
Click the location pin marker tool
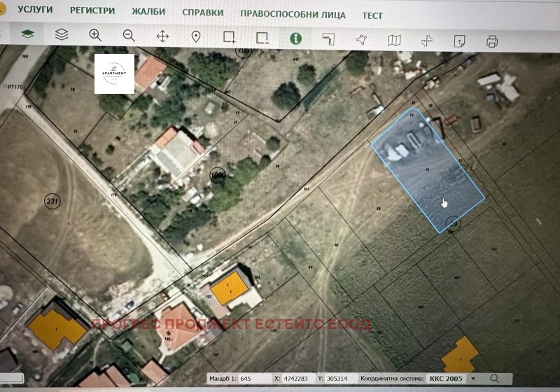point(196,36)
